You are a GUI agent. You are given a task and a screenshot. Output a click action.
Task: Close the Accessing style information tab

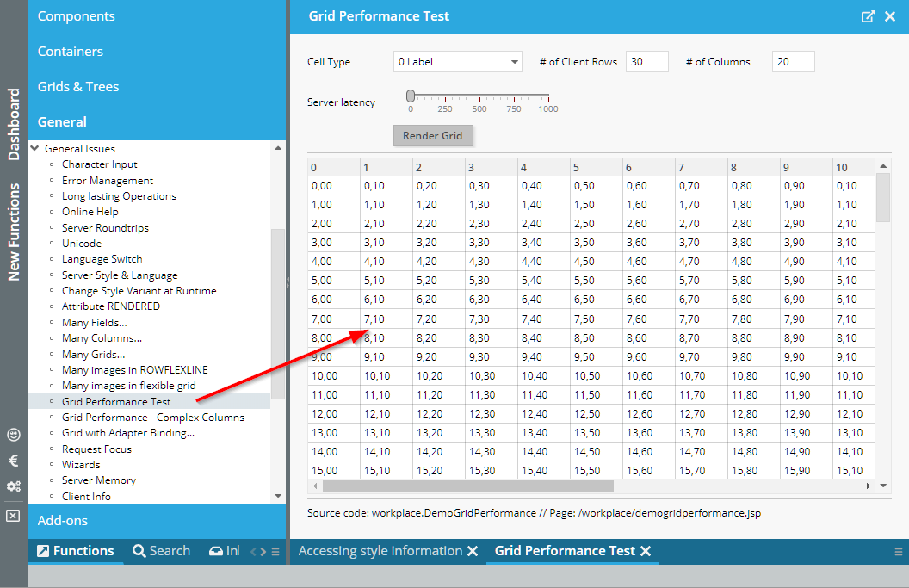point(473,551)
